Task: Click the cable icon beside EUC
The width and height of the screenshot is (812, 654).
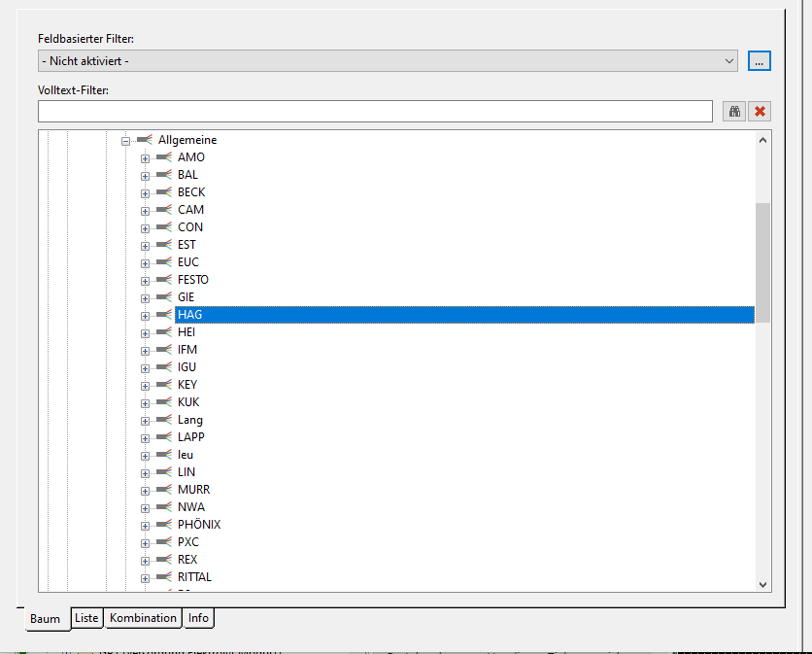Action: tap(164, 261)
